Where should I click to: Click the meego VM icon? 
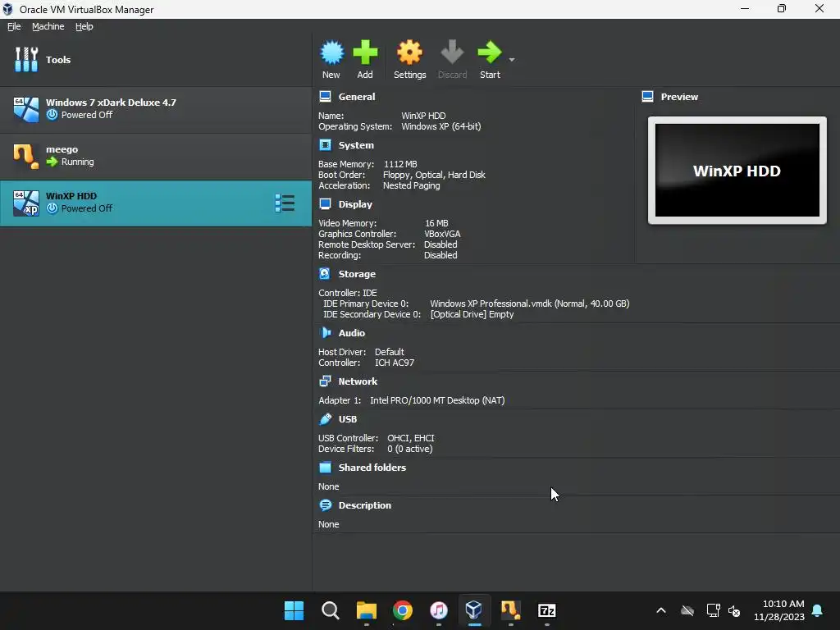[x=26, y=156]
